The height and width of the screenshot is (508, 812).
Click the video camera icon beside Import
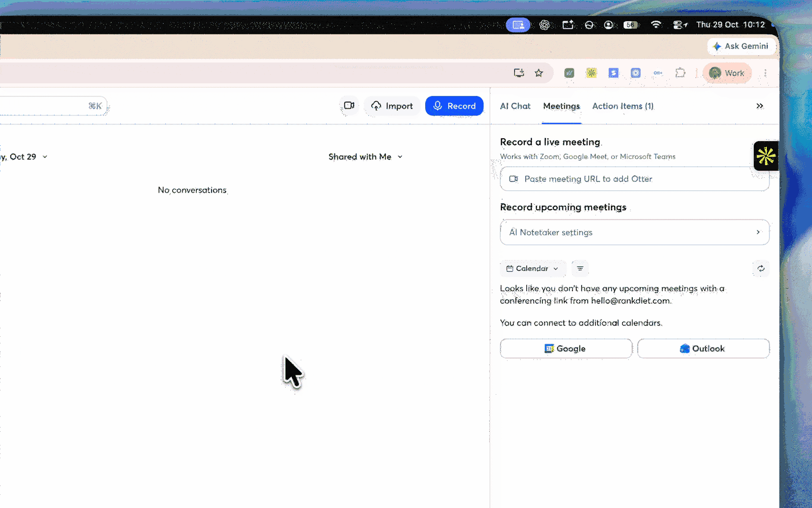click(x=349, y=106)
